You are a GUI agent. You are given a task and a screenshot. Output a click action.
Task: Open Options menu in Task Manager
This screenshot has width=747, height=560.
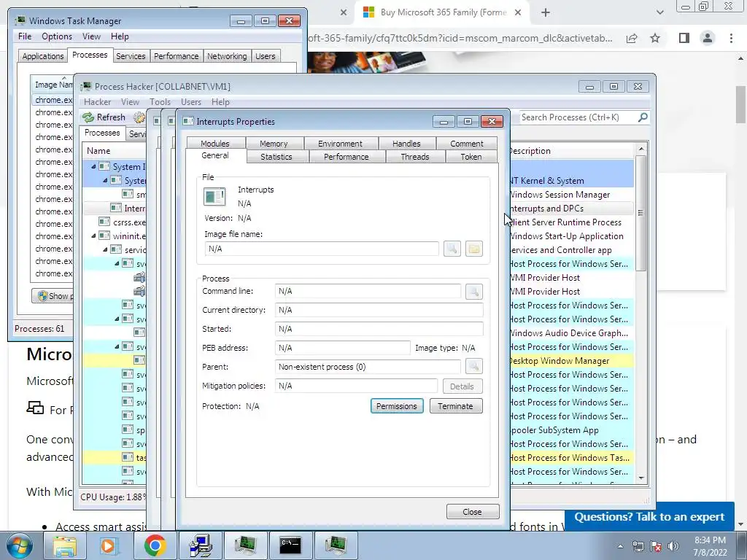57,36
